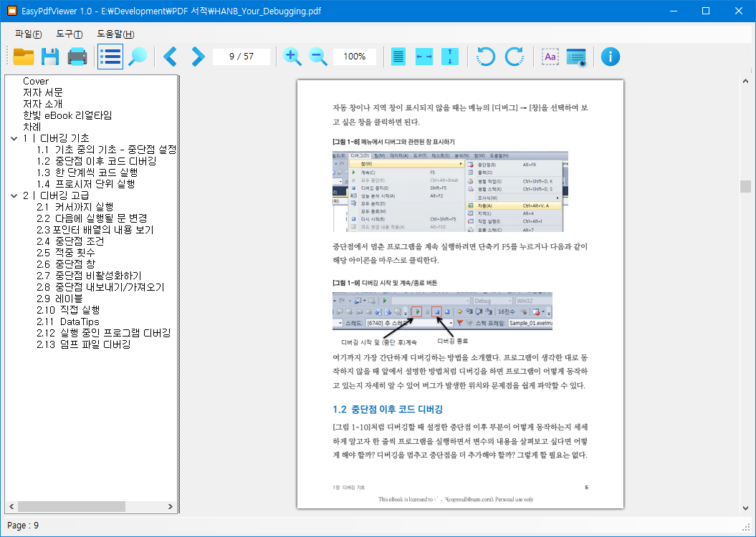
Task: Open bookmark 2.13 덤프 파일 디버깅
Action: pyautogui.click(x=84, y=345)
